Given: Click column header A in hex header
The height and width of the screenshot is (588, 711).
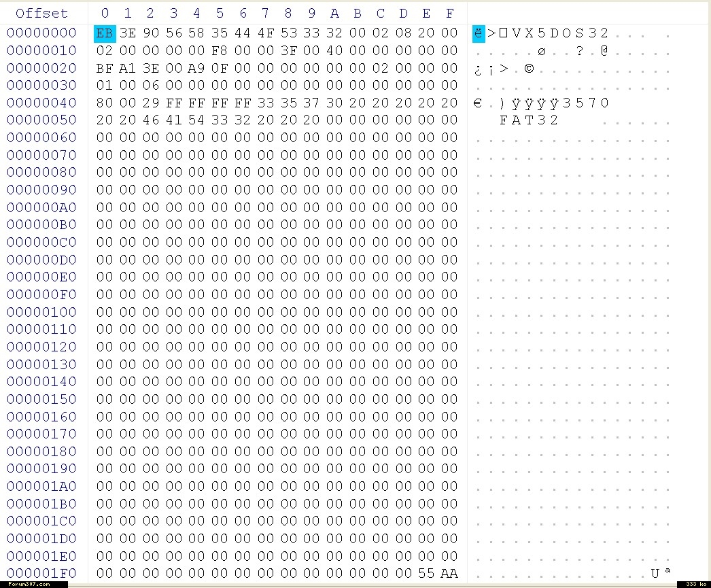Looking at the screenshot, I should (334, 13).
